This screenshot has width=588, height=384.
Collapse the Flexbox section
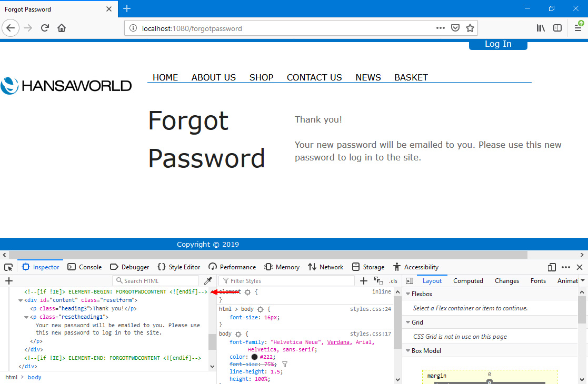pyautogui.click(x=408, y=294)
